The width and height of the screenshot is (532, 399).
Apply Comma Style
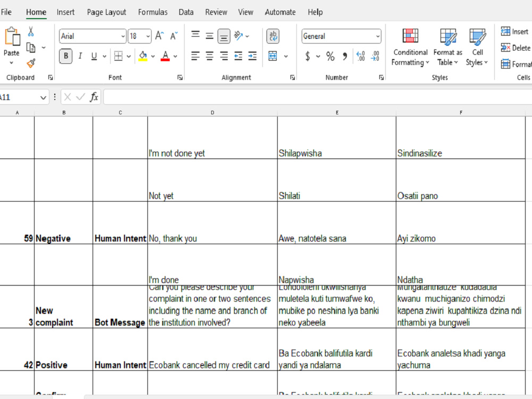point(345,56)
